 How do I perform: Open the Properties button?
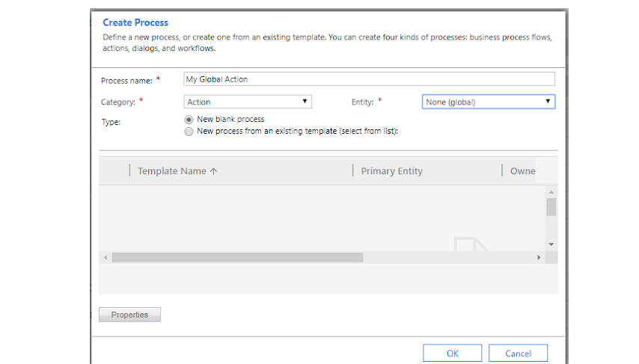point(129,315)
